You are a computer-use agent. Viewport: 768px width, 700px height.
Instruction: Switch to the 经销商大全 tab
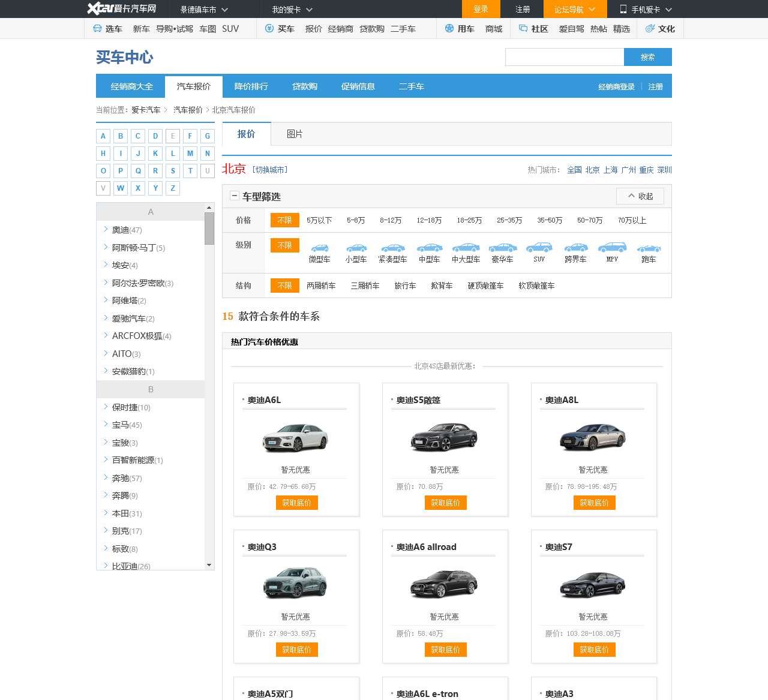[x=131, y=86]
